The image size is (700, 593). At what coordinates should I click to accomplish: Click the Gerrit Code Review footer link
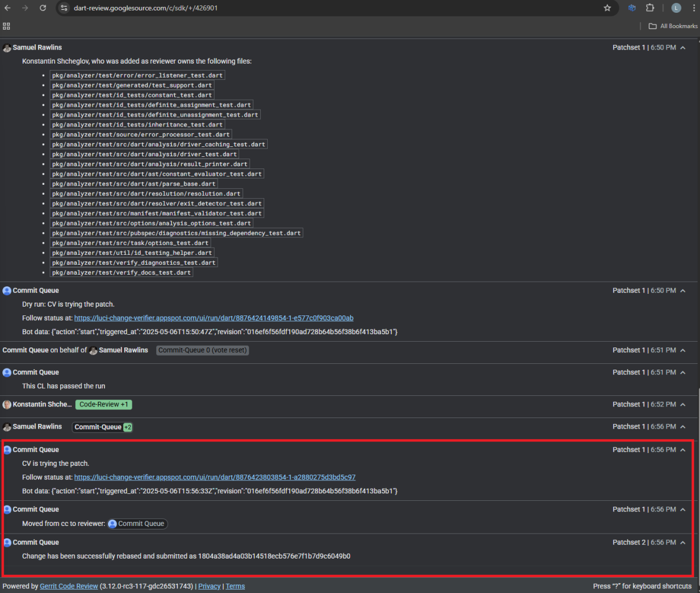point(69,586)
